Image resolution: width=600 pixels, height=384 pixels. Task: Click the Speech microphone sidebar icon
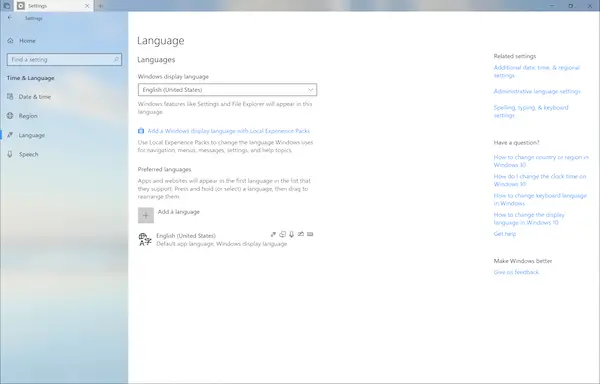point(10,154)
